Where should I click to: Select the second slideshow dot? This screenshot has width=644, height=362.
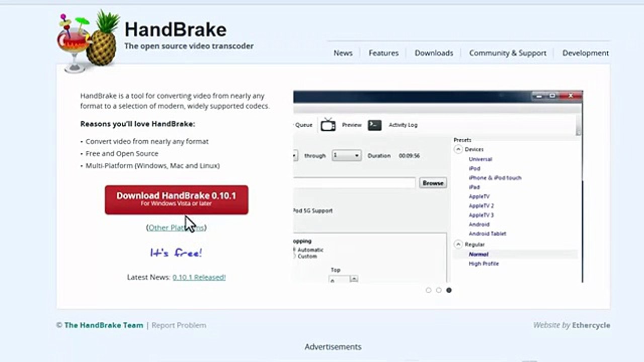point(439,290)
